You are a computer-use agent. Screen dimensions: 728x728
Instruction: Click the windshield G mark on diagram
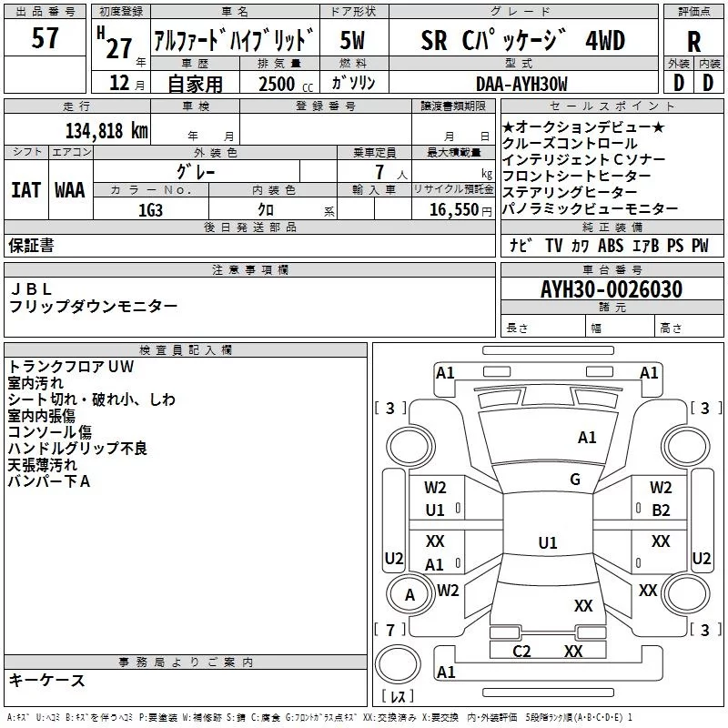coord(575,480)
